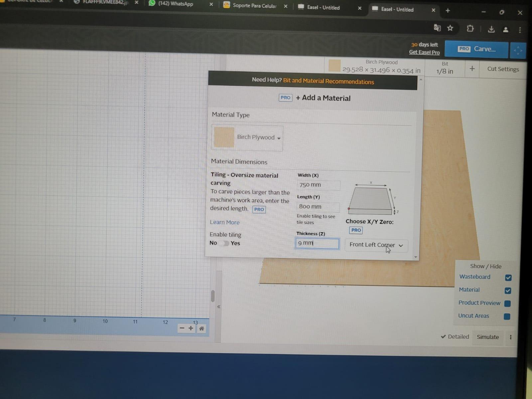Click the Width (X) field
The height and width of the screenshot is (399, 532).
click(319, 185)
